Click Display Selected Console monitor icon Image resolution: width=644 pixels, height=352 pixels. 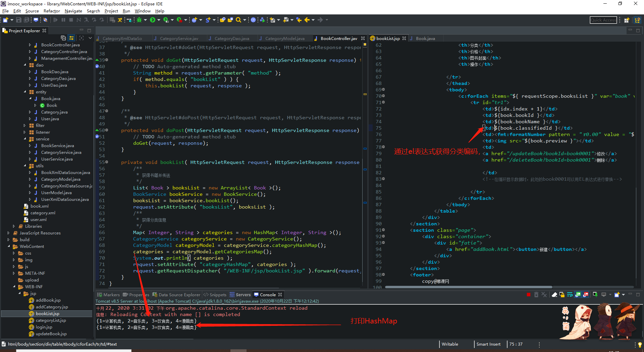coord(604,295)
